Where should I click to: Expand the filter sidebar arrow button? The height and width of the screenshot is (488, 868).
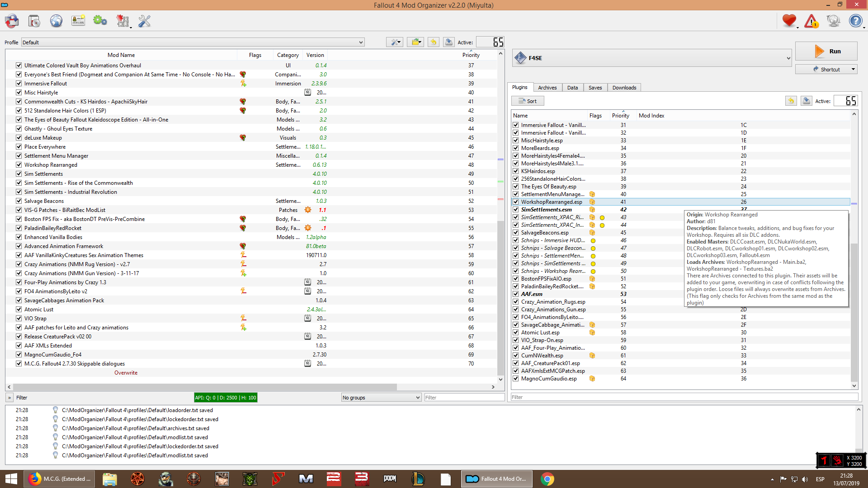coord(9,398)
